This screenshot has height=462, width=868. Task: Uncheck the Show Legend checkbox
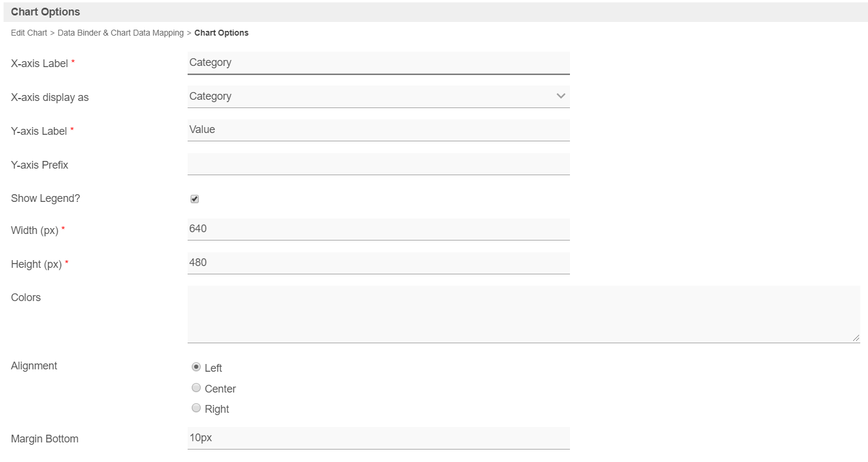click(x=195, y=199)
